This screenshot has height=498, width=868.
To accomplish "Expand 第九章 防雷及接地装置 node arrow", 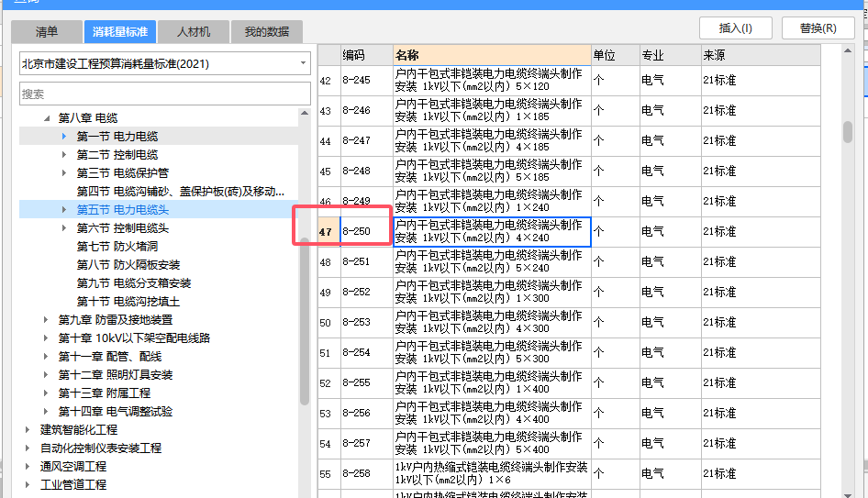I will coord(46,320).
